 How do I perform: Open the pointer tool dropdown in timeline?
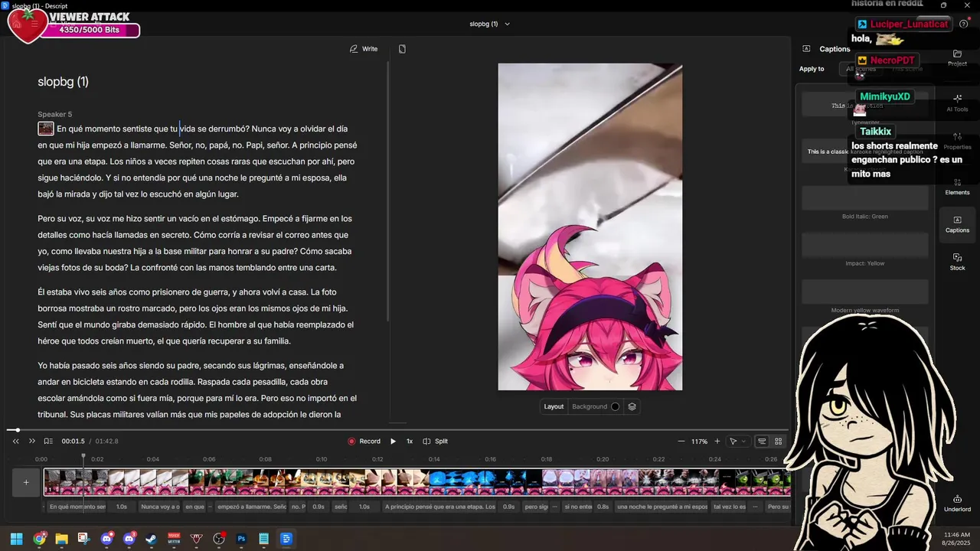pos(738,441)
